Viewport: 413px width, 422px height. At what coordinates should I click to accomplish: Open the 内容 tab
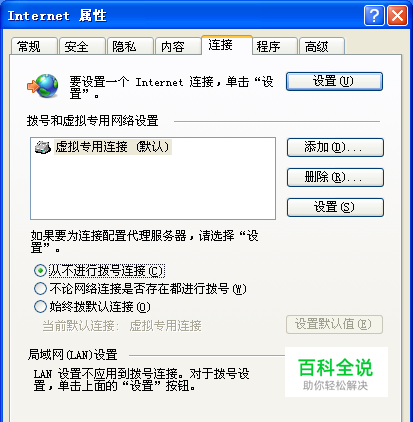tap(178, 46)
